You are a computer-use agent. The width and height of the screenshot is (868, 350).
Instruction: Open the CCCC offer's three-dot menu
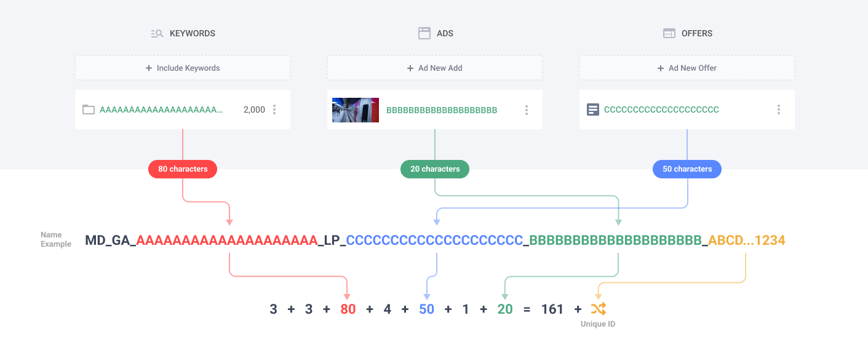(x=778, y=110)
